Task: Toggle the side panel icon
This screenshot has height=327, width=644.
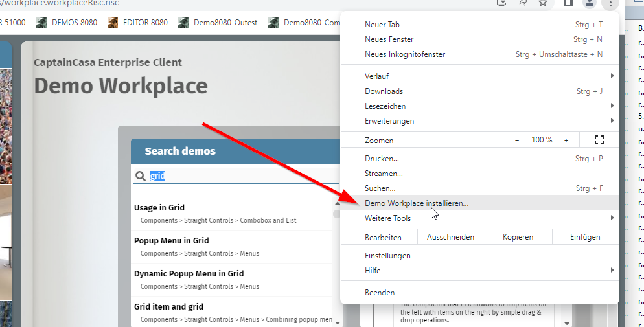Action: tap(568, 3)
